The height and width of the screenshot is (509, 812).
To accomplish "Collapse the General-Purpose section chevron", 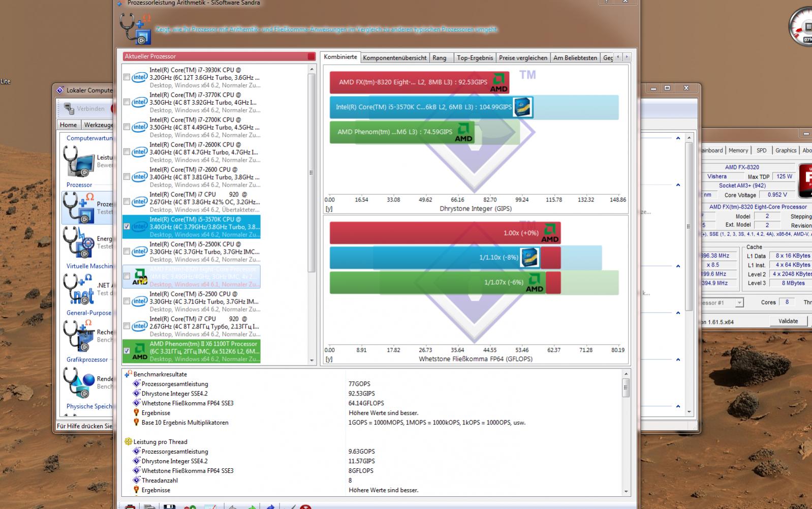I will pyautogui.click(x=678, y=313).
